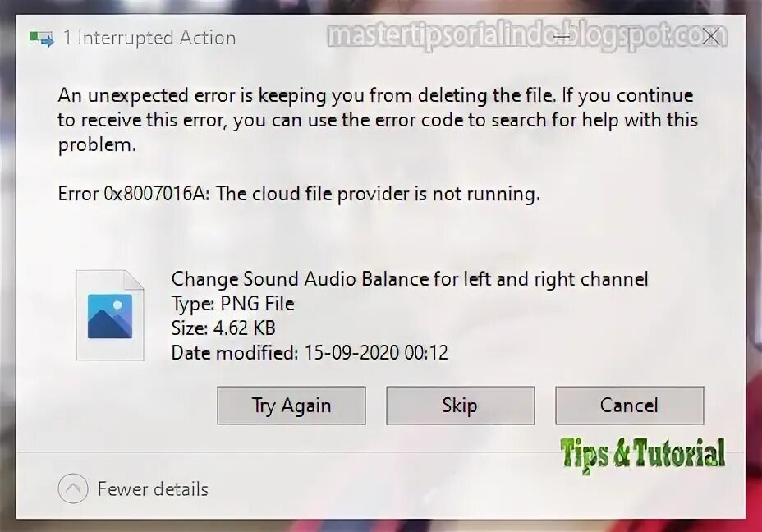Image resolution: width=762 pixels, height=532 pixels.
Task: Click the Size: 4.62 KB line
Action: 223,328
